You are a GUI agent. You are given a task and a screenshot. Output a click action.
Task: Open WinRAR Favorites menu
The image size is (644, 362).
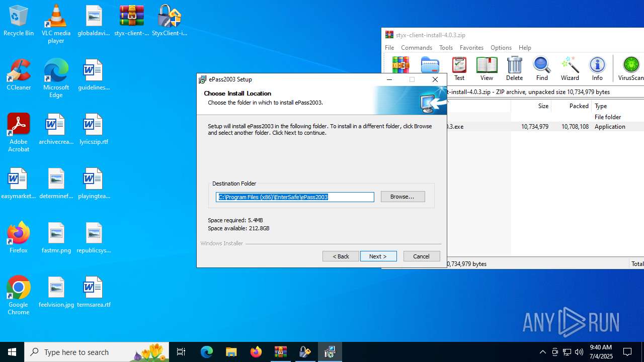coord(471,47)
